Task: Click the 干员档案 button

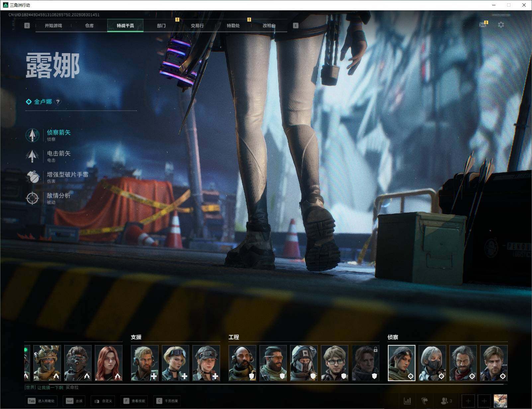Action: click(x=167, y=401)
